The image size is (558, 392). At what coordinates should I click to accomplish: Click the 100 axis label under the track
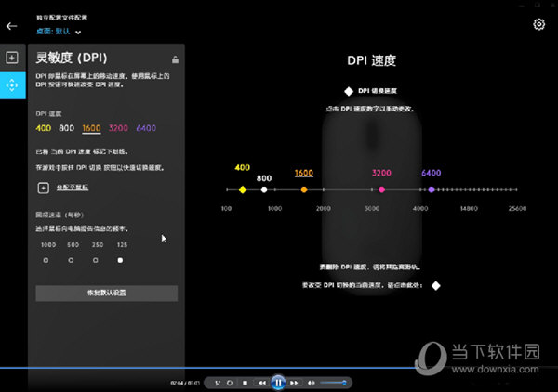click(226, 209)
